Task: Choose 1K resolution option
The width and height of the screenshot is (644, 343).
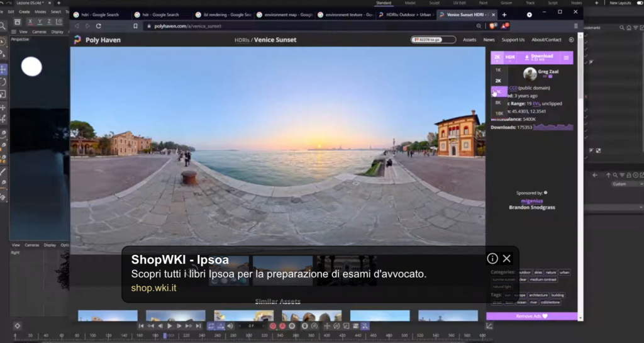Action: [x=498, y=70]
